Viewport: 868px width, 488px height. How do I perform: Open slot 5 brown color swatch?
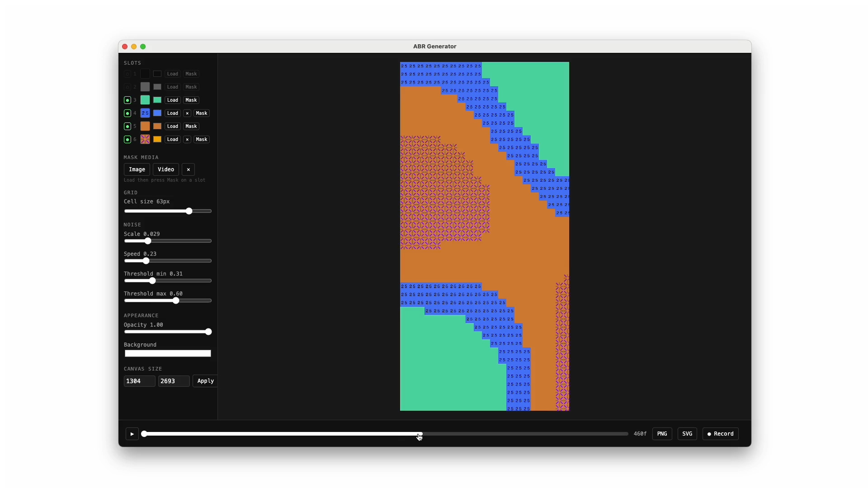[157, 127]
